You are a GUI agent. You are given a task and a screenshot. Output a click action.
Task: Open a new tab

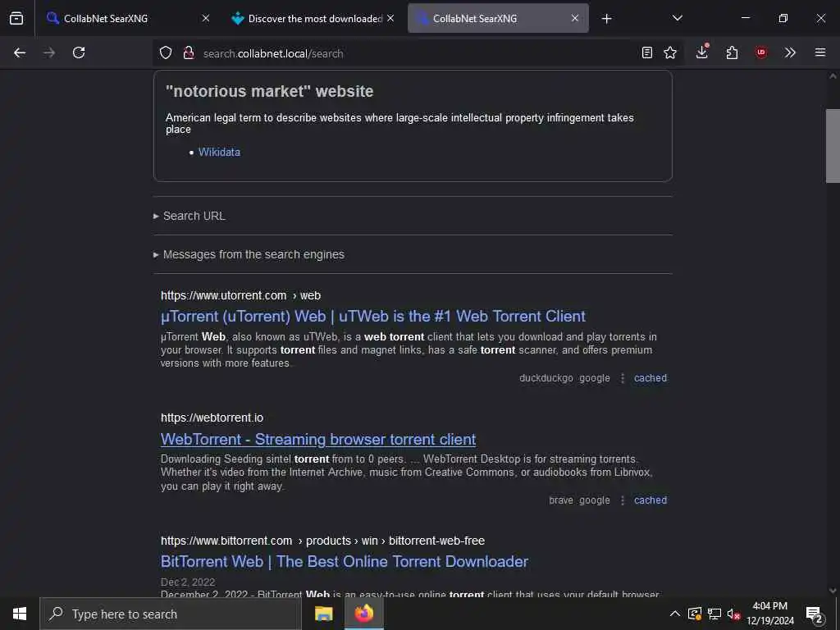(x=606, y=19)
